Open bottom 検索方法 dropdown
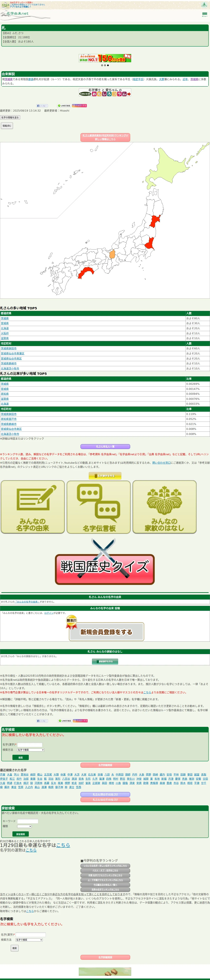Viewport: 210px width, 980px height. (29, 940)
